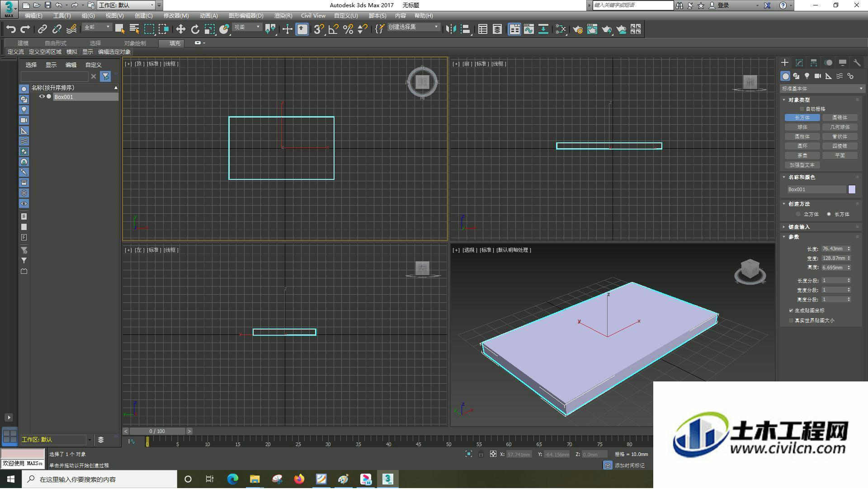The width and height of the screenshot is (868, 489).
Task: Open the 编辑(E) menu
Action: [33, 16]
